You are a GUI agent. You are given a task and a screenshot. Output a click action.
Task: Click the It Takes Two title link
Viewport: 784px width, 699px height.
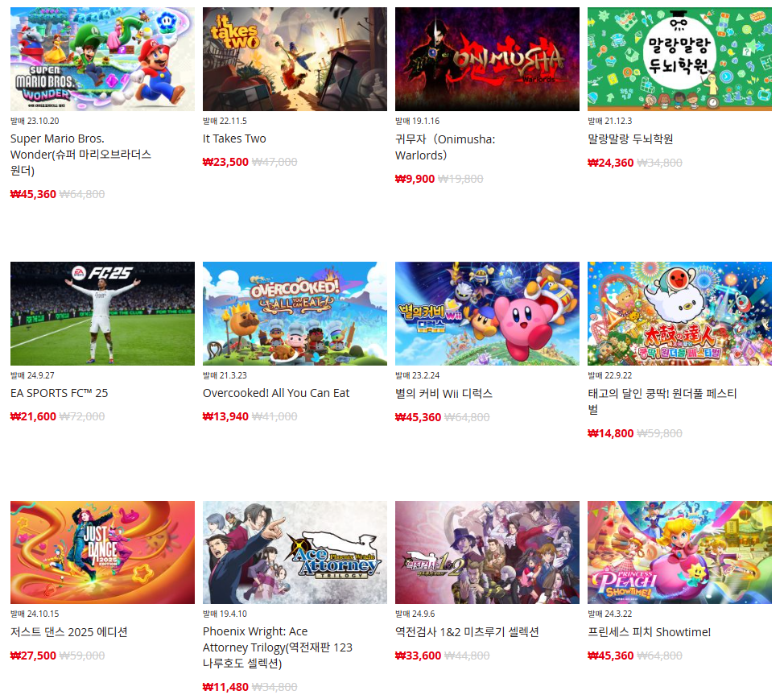point(234,139)
